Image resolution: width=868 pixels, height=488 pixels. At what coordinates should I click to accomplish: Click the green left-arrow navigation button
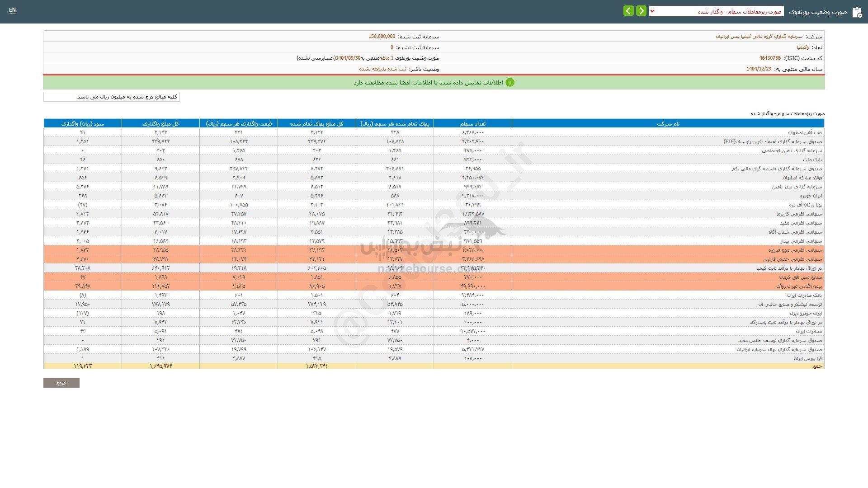tap(628, 11)
